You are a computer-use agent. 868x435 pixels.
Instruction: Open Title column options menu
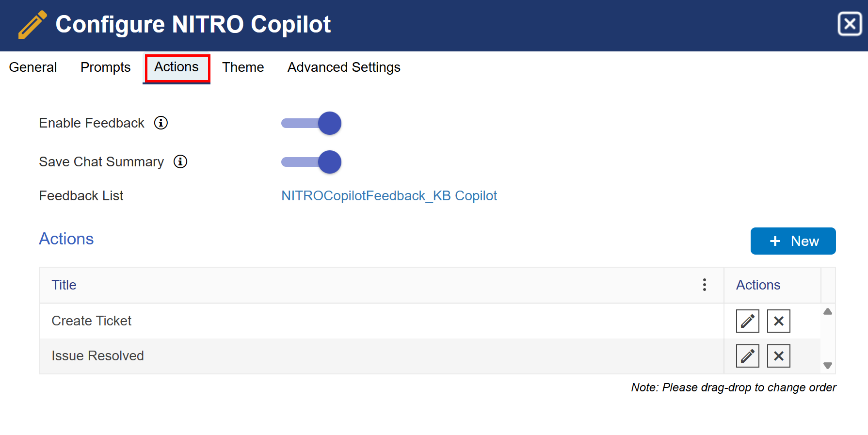coord(704,285)
